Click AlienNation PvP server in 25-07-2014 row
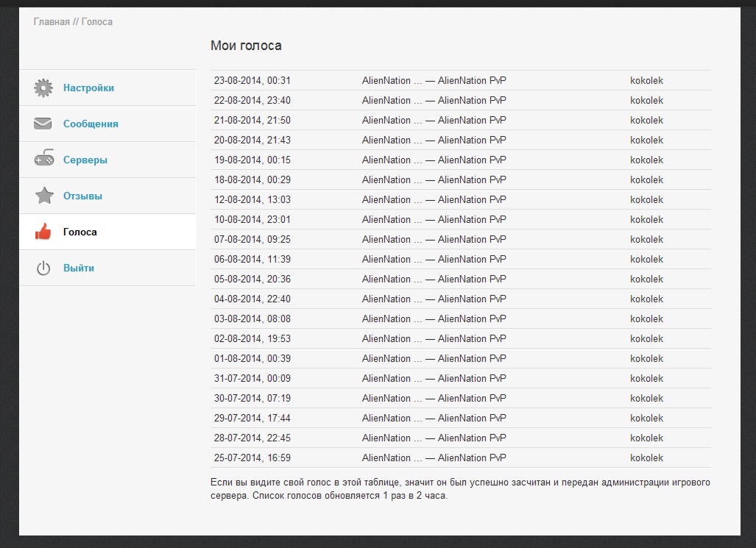Screen dimensions: 756x548 (x=434, y=458)
